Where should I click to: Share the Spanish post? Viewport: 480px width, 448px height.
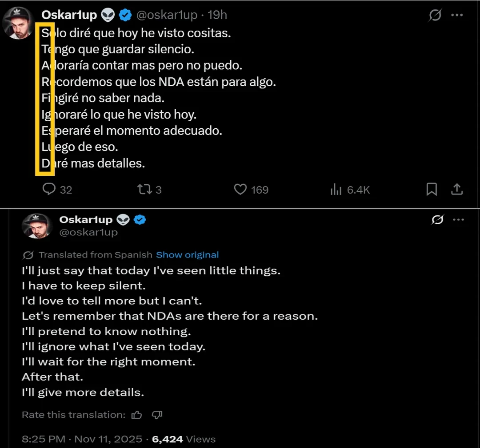click(457, 190)
